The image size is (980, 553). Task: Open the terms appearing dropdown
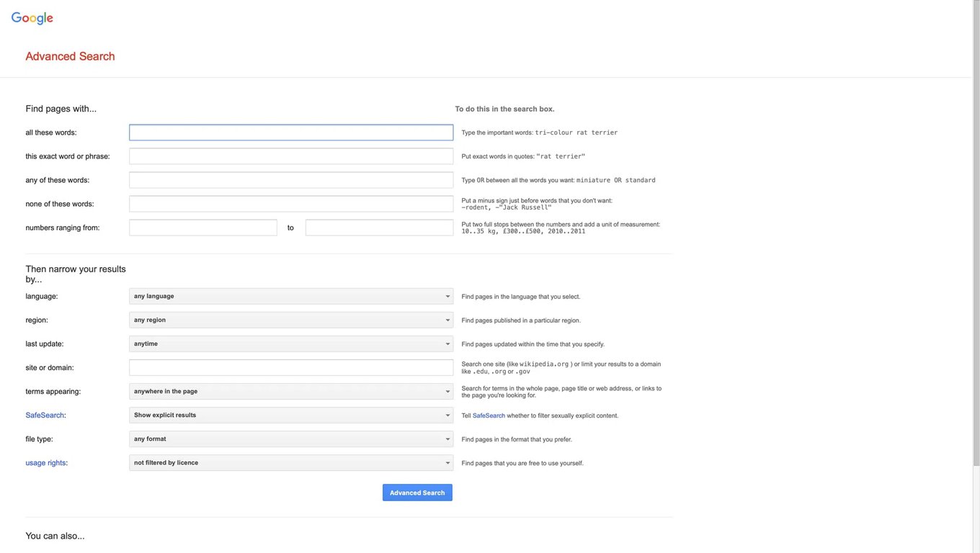point(291,391)
